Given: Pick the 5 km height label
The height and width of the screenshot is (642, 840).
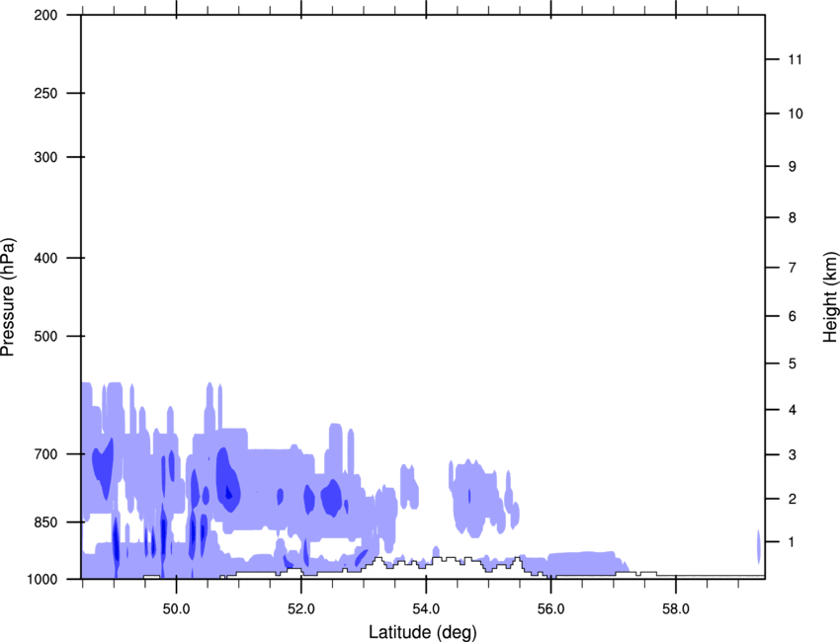Looking at the screenshot, I should pyautogui.click(x=793, y=364).
